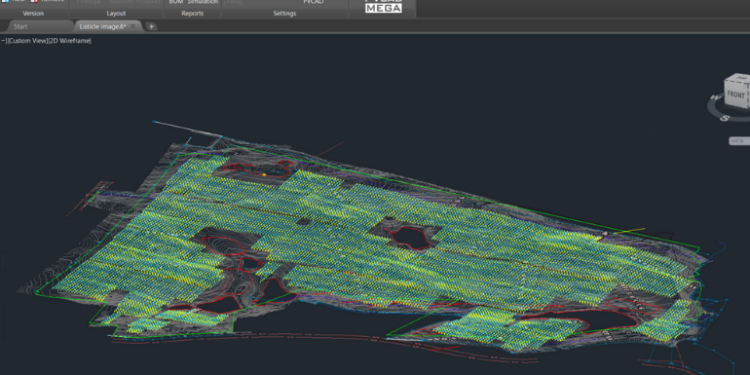Image resolution: width=750 pixels, height=375 pixels.
Task: Expand the Settings ribbon panel title
Action: (285, 13)
